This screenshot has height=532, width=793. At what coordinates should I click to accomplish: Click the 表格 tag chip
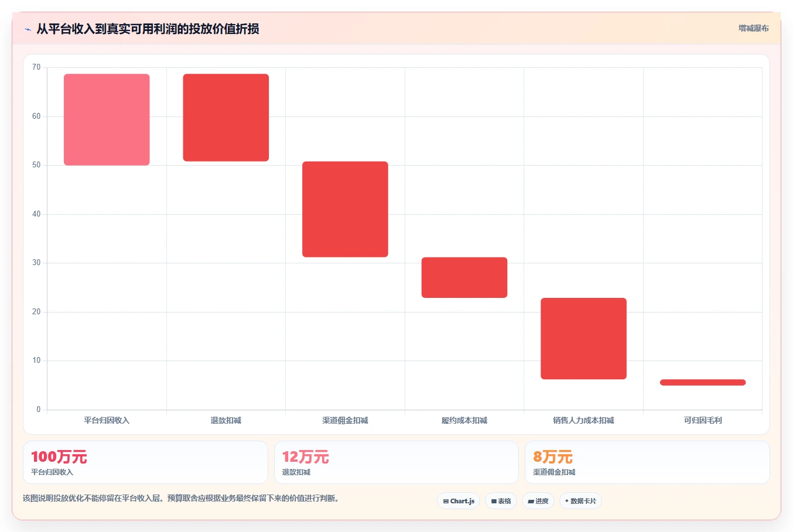click(x=501, y=501)
